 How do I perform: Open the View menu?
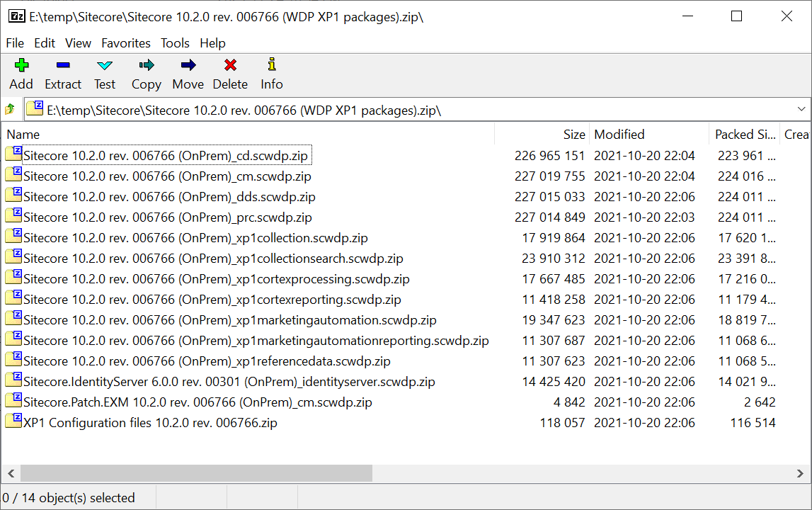[78, 43]
